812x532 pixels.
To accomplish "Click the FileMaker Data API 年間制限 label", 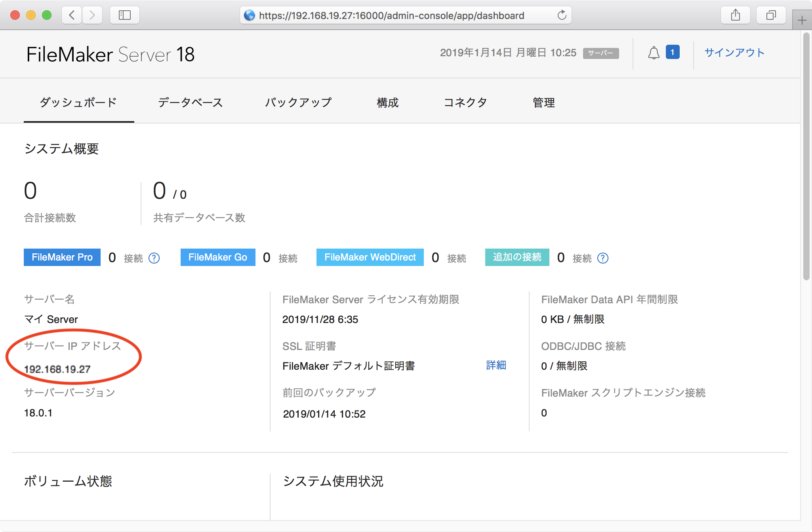I will point(610,300).
